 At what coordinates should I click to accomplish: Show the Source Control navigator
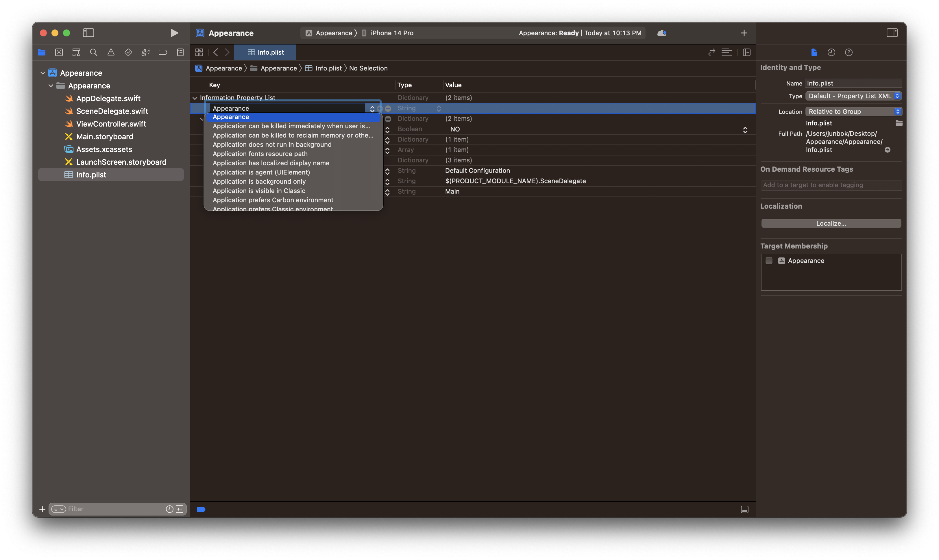[59, 53]
